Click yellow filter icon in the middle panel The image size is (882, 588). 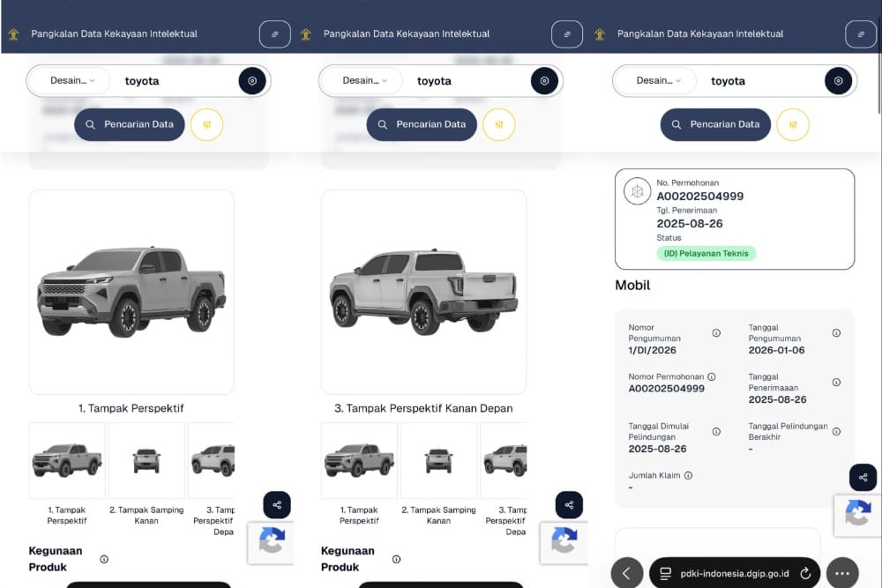coord(498,124)
